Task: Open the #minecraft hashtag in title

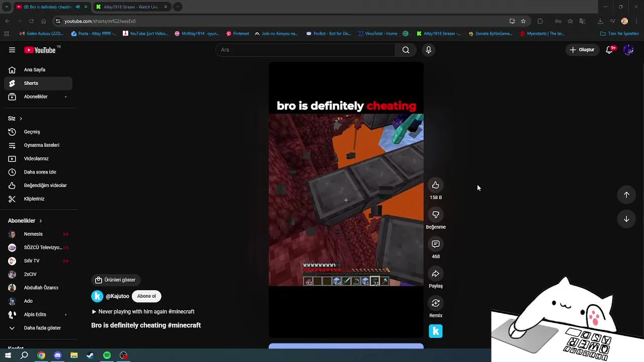Action: [x=184, y=325]
